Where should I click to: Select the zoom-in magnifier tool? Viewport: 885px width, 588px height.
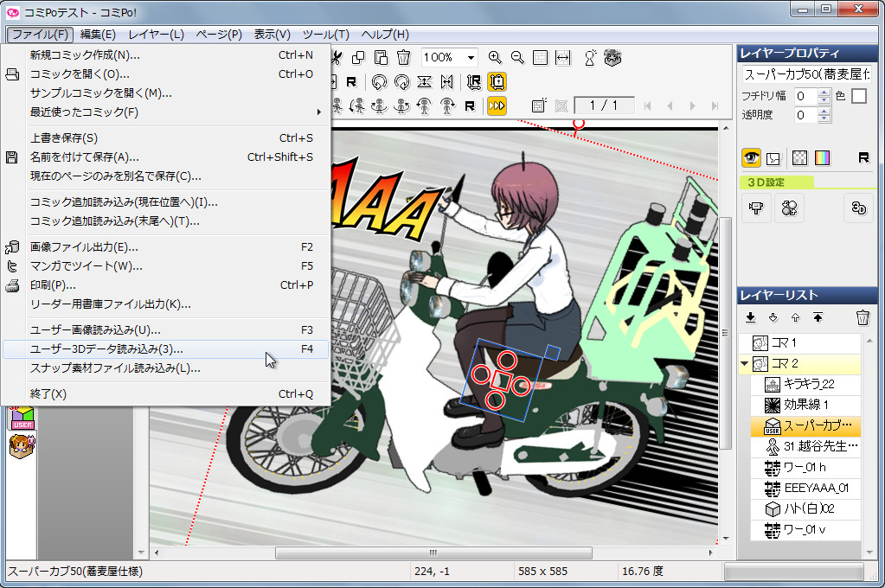point(494,57)
